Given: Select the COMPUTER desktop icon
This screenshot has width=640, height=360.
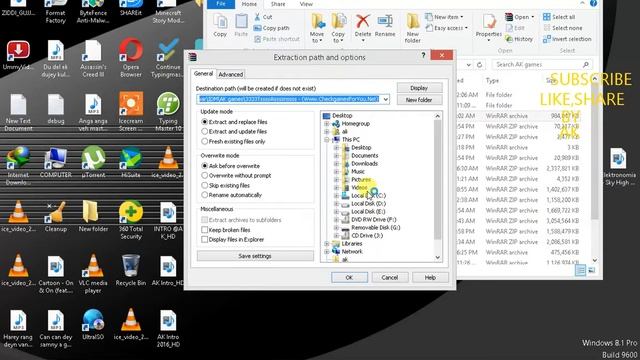Looking at the screenshot, I should [x=56, y=162].
